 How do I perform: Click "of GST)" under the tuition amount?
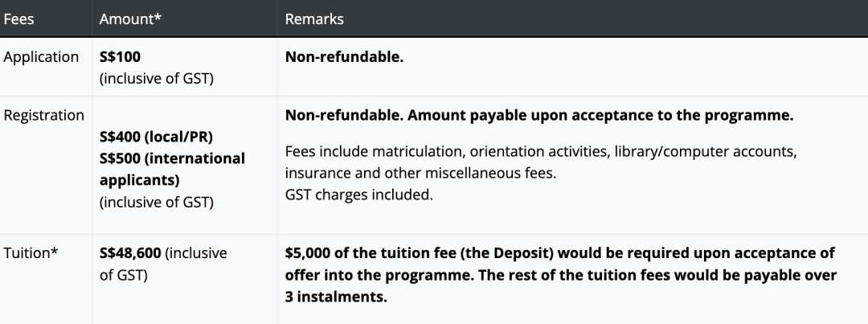coord(129,274)
